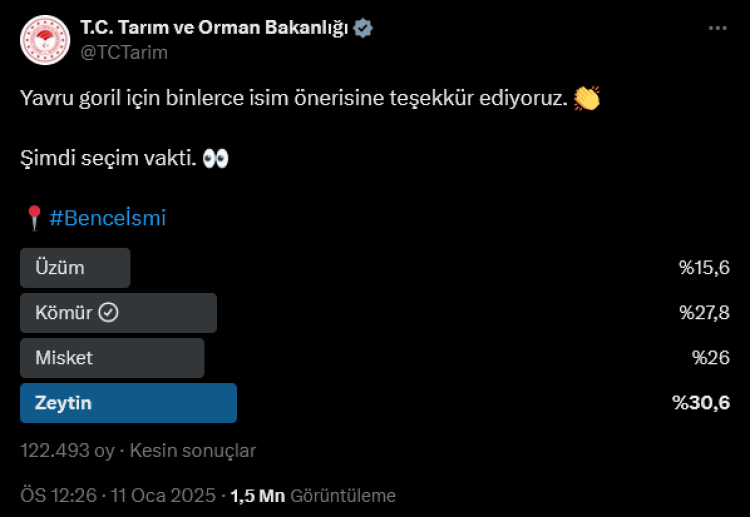Click the 1,5 Mn Görüntüleme view count
The height and width of the screenshot is (517, 750).
point(313,495)
